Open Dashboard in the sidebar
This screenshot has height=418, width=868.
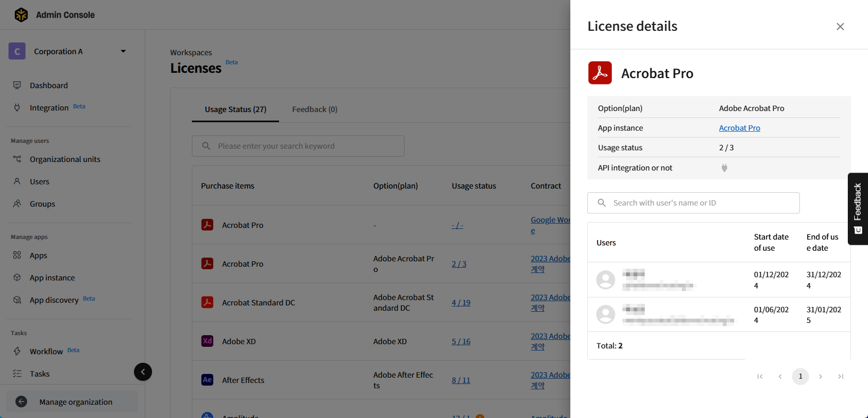point(49,86)
